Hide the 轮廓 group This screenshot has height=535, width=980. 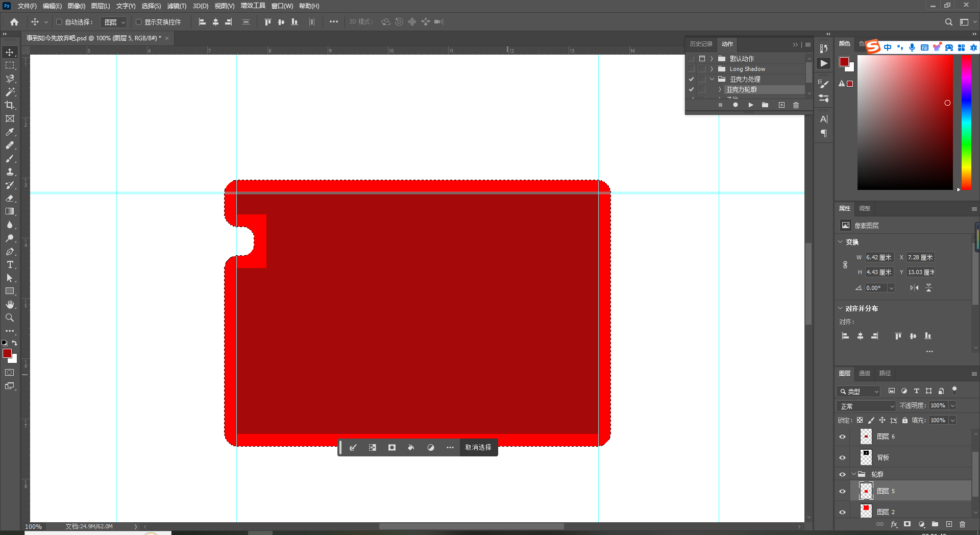pyautogui.click(x=842, y=474)
